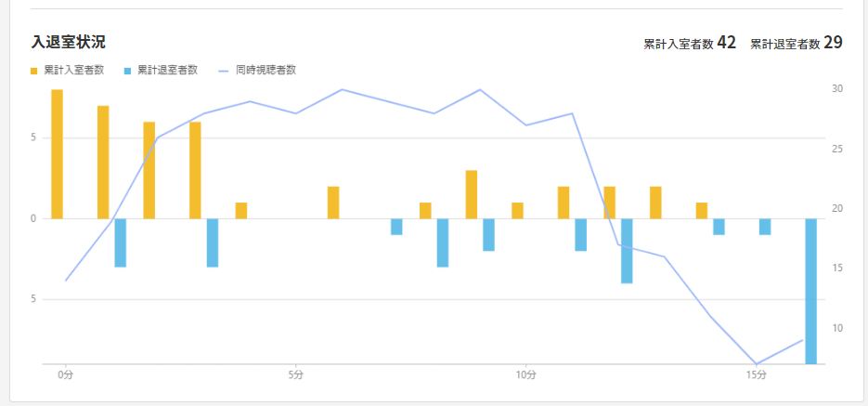This screenshot has width=868, height=406.
Task: Click the small blue bar at 7分
Action: tap(396, 227)
